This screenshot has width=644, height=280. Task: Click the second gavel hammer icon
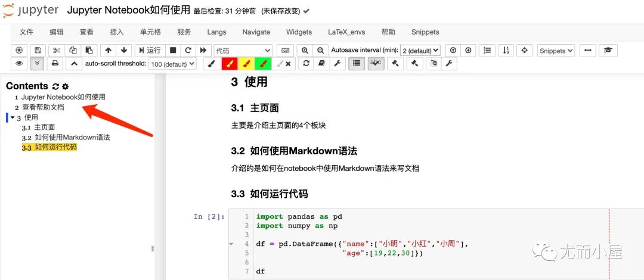(x=414, y=64)
